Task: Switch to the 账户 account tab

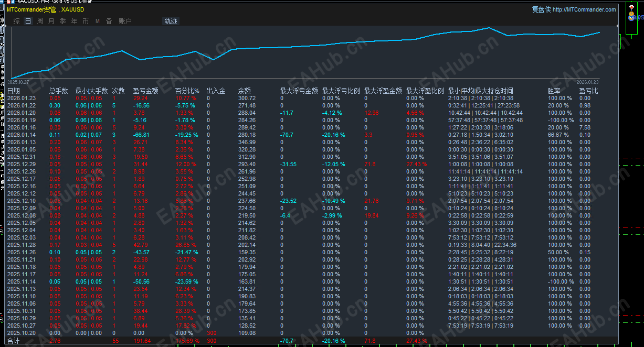Action: 124,21
